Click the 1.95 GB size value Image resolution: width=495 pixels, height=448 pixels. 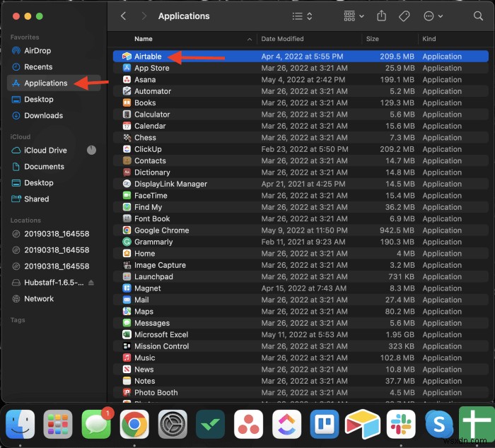coord(400,335)
